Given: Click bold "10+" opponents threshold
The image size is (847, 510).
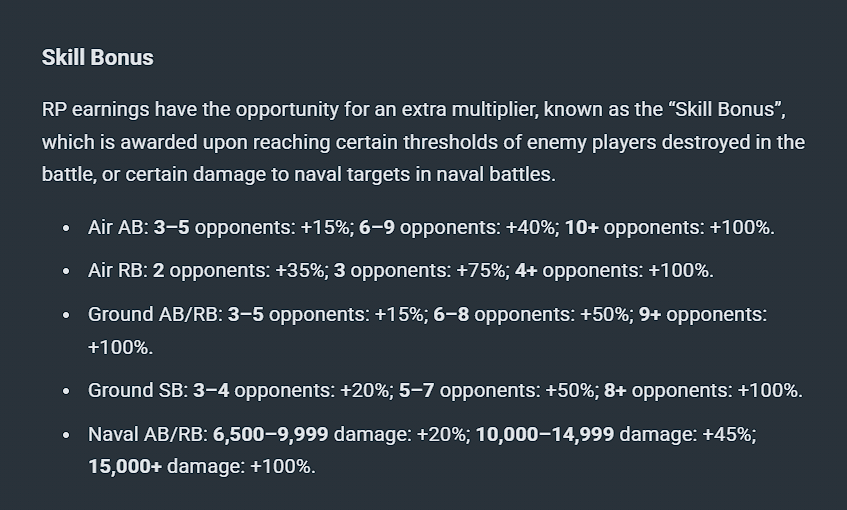Looking at the screenshot, I should [581, 227].
